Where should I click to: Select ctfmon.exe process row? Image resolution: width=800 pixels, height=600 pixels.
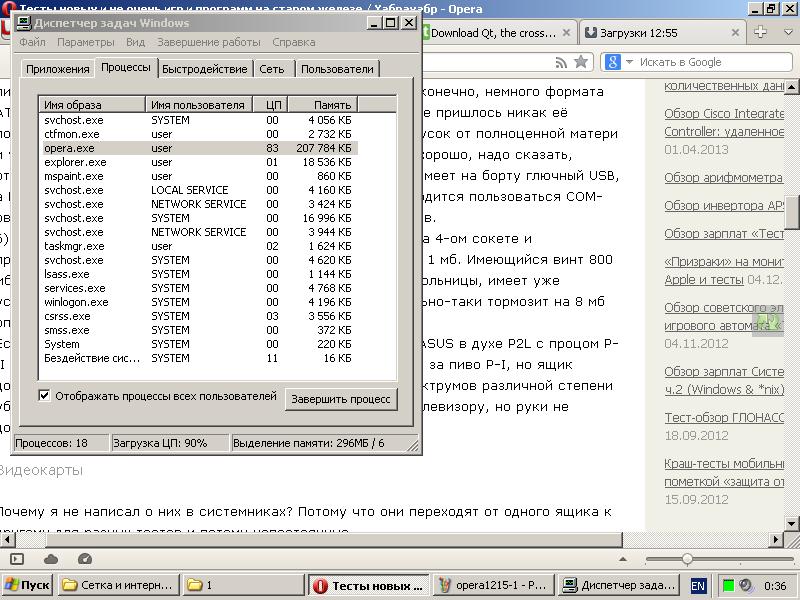199,134
